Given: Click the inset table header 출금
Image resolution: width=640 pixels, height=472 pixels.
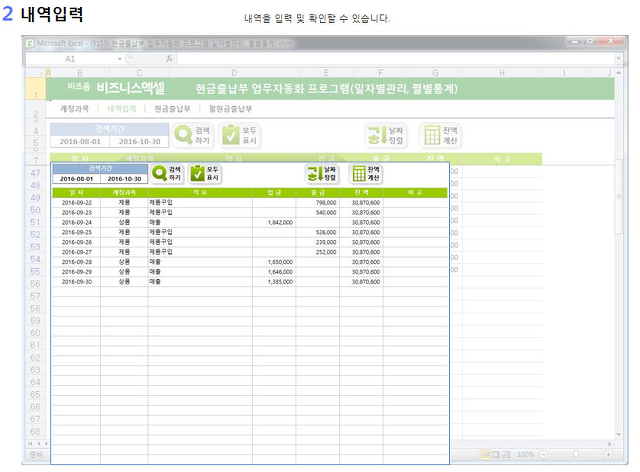Looking at the screenshot, I should pos(318,192).
